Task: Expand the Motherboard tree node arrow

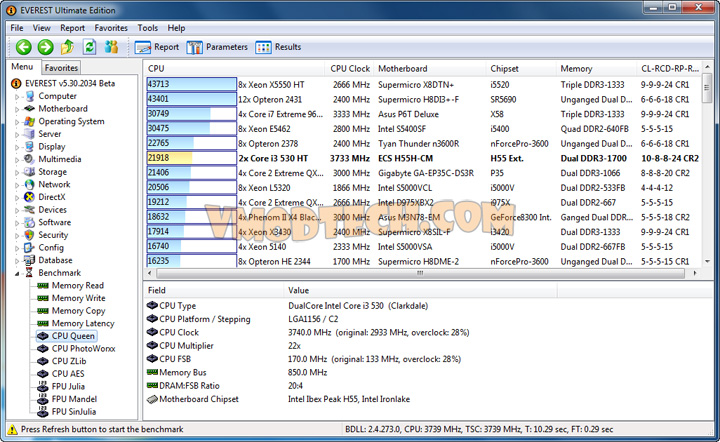Action: click(x=17, y=109)
